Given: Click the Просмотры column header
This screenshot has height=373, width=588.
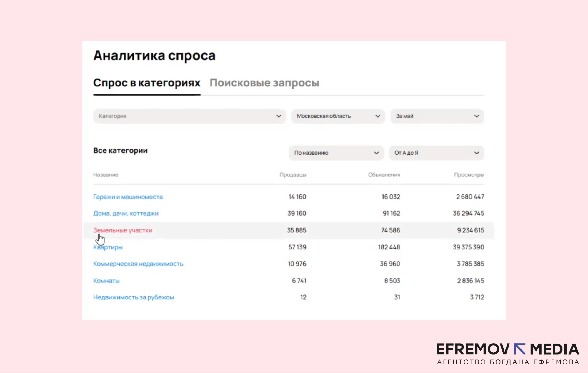Looking at the screenshot, I should click(469, 175).
